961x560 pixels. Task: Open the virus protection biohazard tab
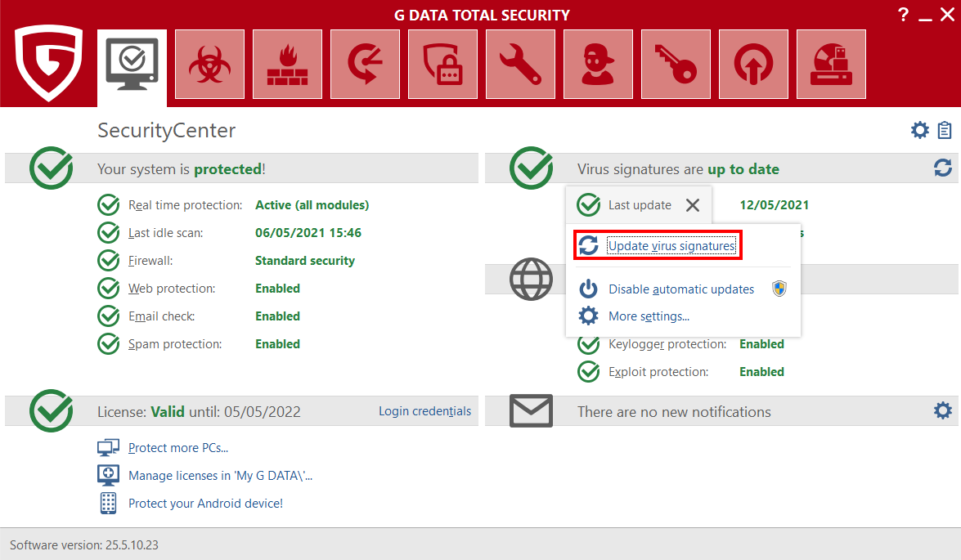point(209,64)
